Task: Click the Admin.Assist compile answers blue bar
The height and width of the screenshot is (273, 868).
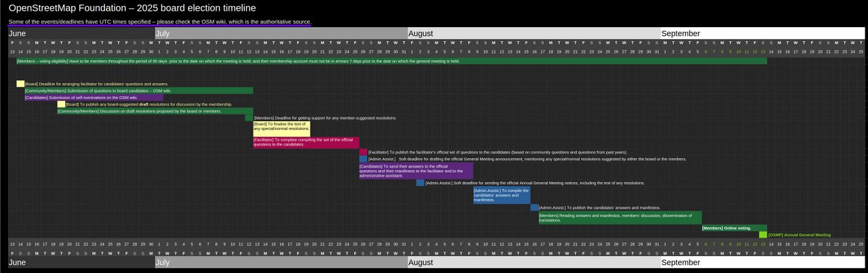Action: click(x=501, y=195)
